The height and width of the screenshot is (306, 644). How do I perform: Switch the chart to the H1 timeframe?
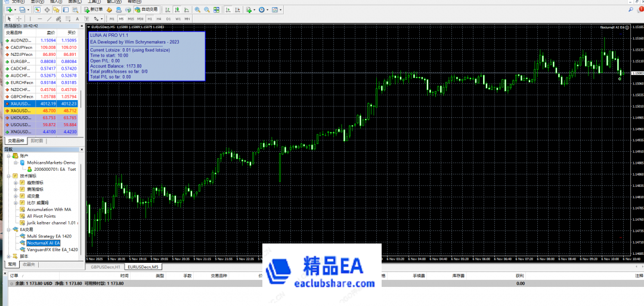point(149,19)
